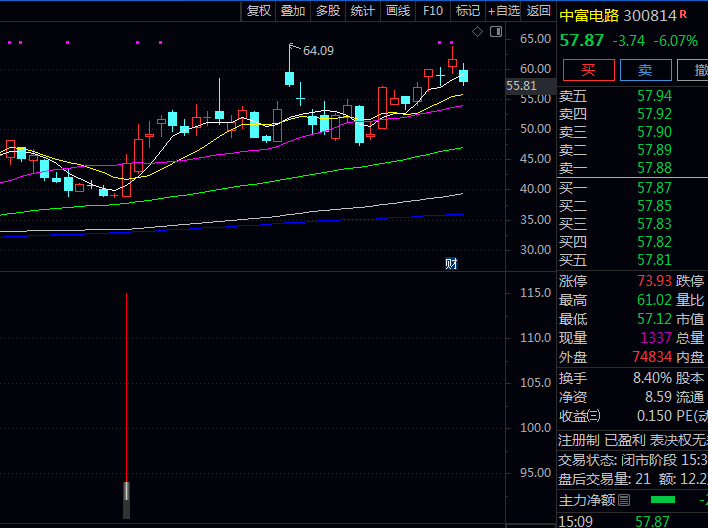
Task: Click the diamond icon atop chart
Action: point(477,32)
